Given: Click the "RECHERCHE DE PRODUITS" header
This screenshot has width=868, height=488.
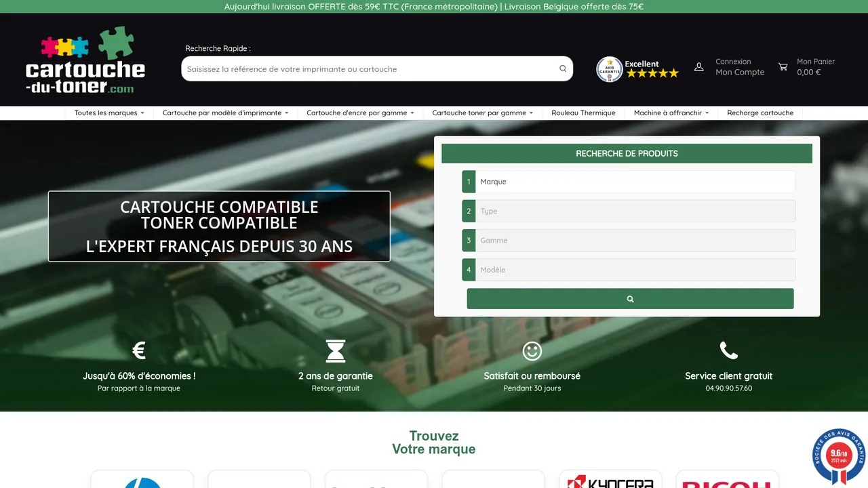Looking at the screenshot, I should 627,153.
